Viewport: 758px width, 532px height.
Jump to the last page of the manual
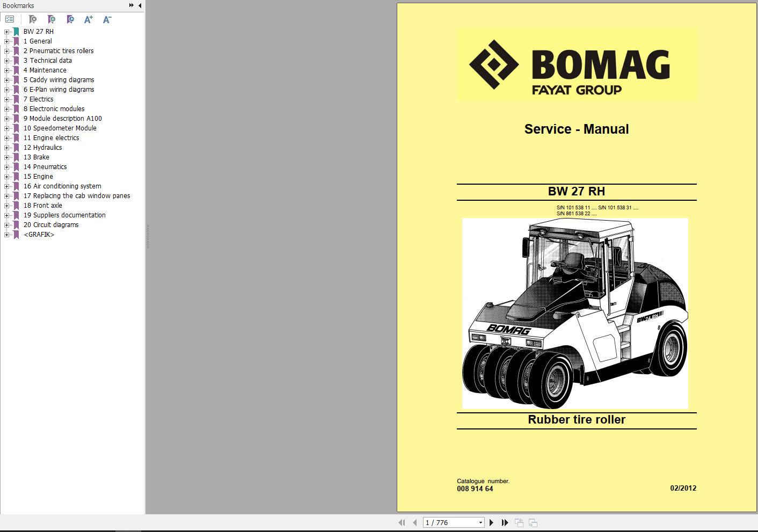point(505,522)
